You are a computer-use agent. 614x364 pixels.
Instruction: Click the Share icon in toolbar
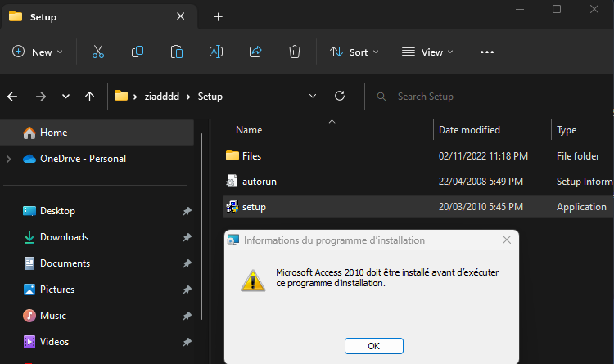[255, 52]
